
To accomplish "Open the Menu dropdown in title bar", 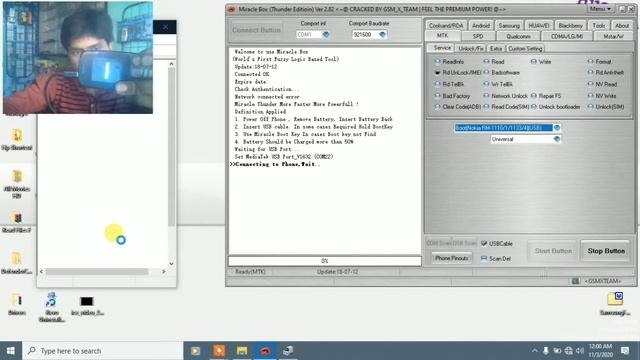I will 600,9.
